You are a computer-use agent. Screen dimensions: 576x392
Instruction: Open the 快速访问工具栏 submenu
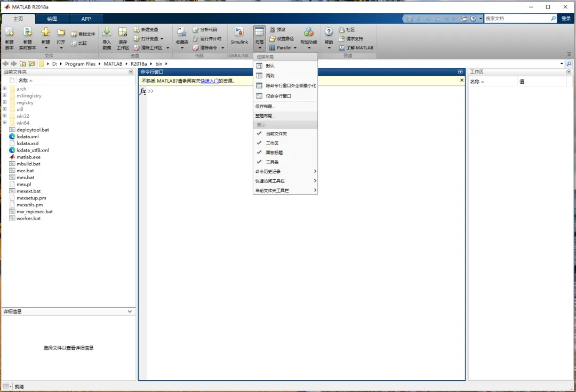tap(285, 181)
